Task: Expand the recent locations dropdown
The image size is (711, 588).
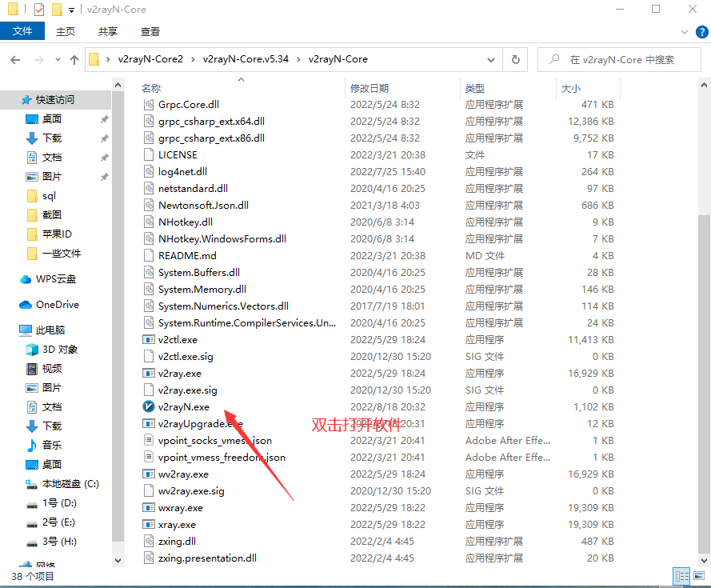Action: [58, 59]
